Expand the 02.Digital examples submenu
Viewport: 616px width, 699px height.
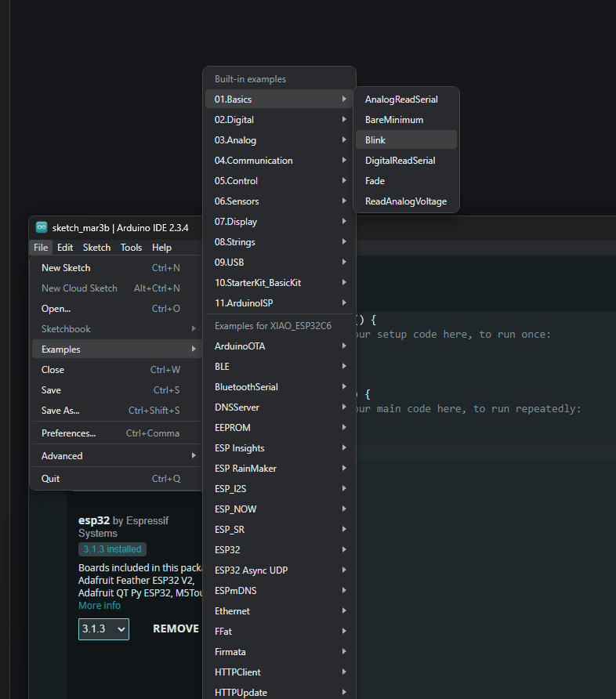279,119
